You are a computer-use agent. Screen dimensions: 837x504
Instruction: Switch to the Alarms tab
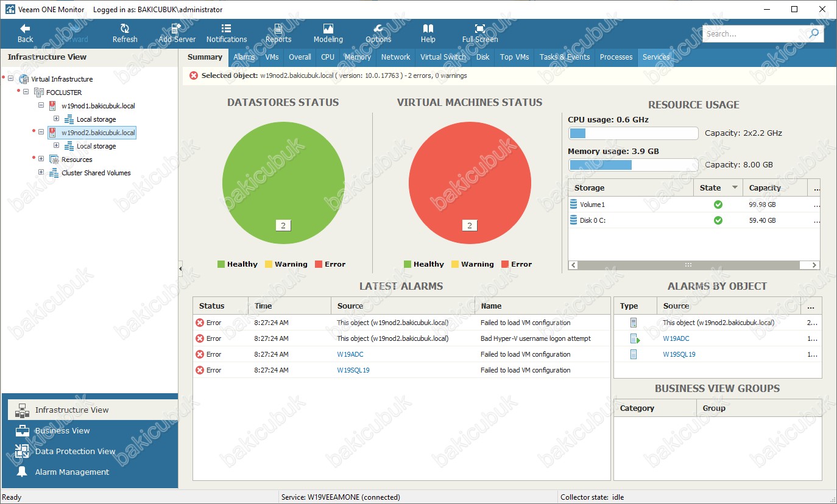pyautogui.click(x=244, y=57)
